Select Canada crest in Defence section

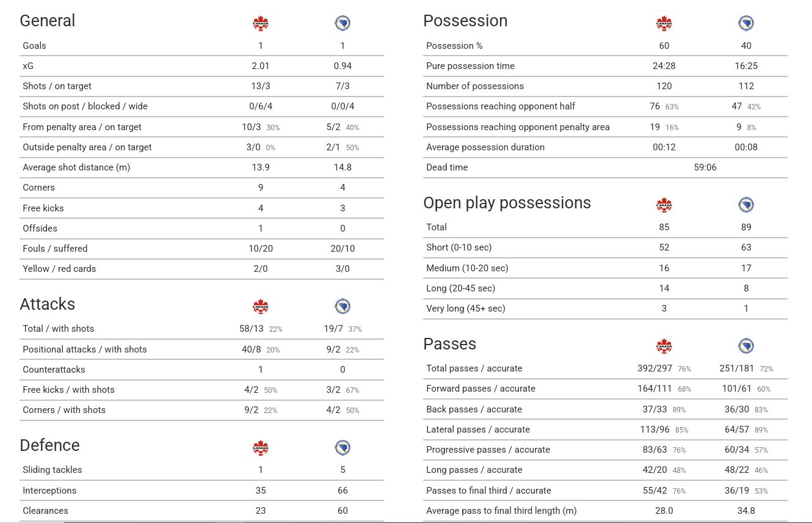pyautogui.click(x=261, y=448)
